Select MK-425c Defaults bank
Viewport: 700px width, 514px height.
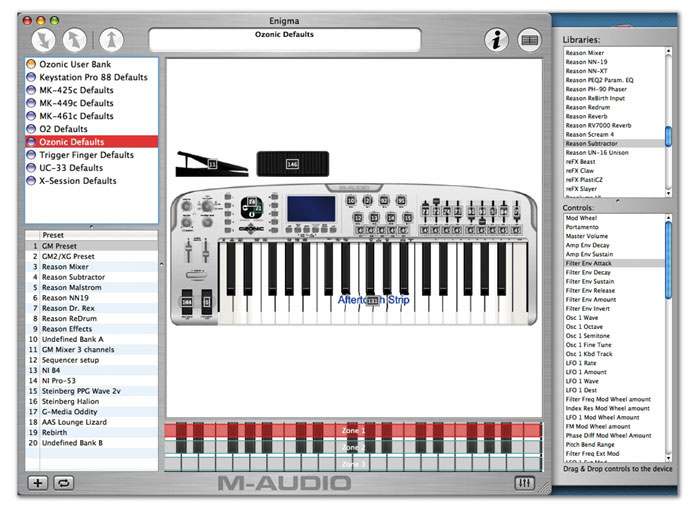pyautogui.click(x=92, y=90)
